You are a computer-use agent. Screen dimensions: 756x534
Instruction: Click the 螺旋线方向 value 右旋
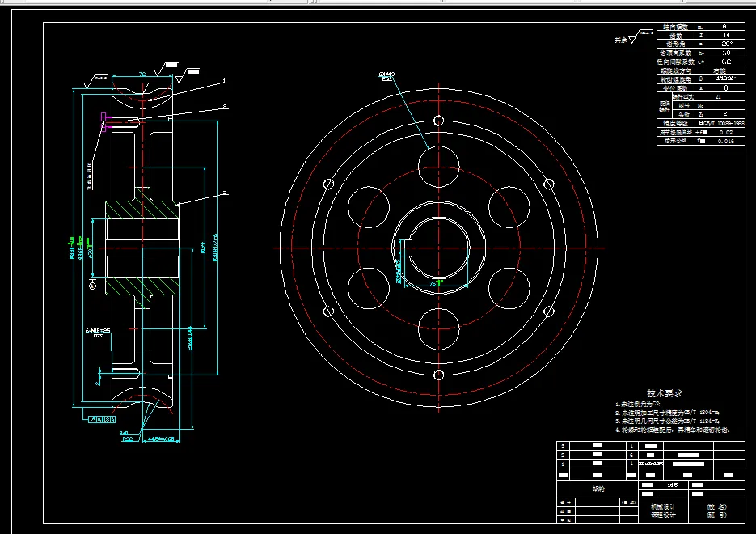pos(720,70)
